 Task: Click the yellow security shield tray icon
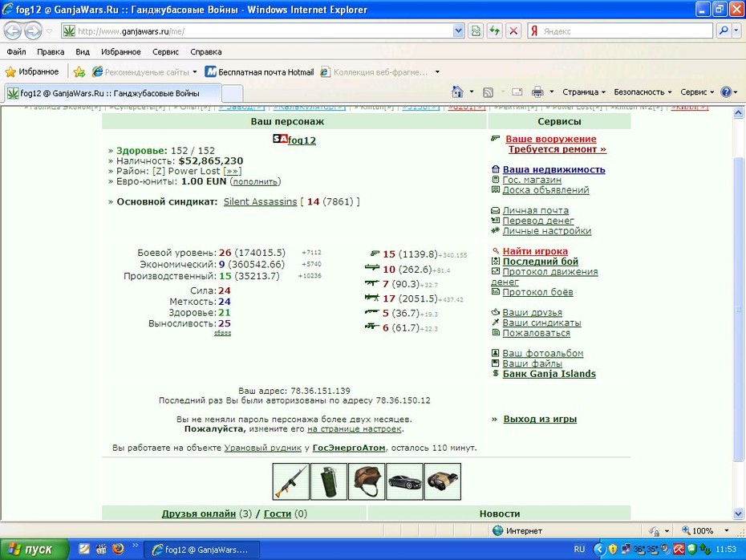point(613,549)
